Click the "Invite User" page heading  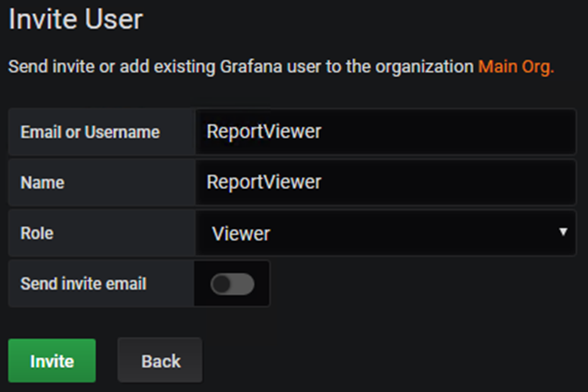75,18
